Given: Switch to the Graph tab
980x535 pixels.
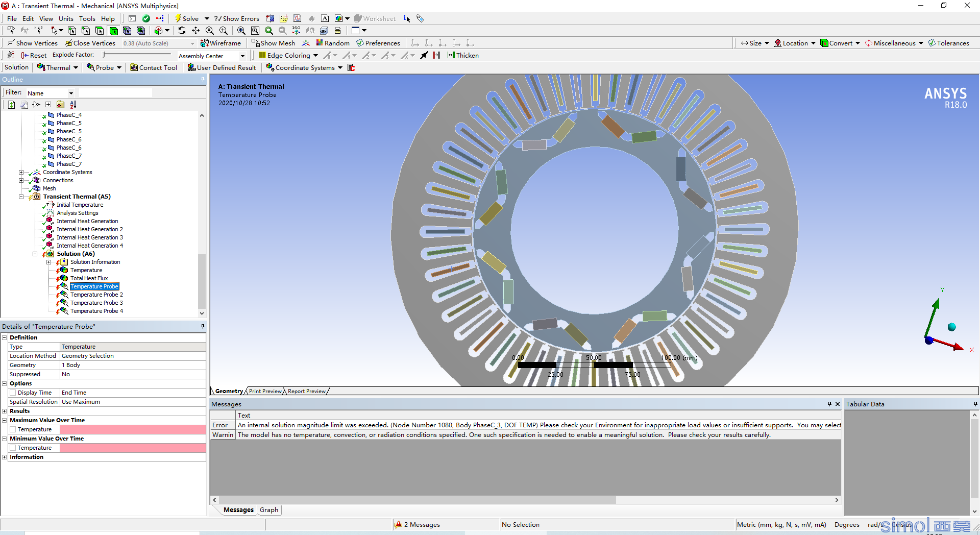Looking at the screenshot, I should (269, 509).
